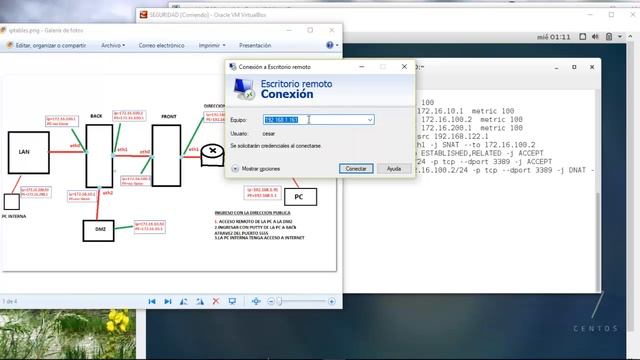Viewport: 640px width, 360px height.
Task: Close the Remote Desktop Connection dialog
Action: pyautogui.click(x=404, y=67)
